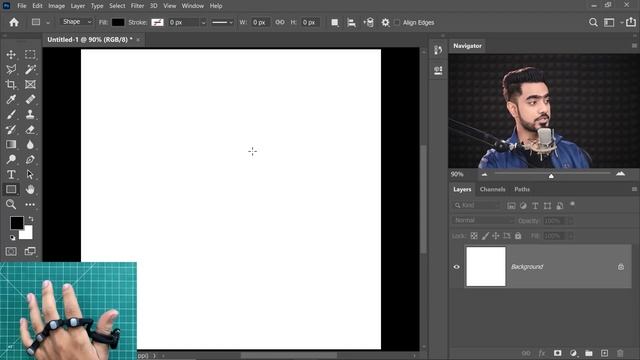The image size is (640, 360).
Task: Open the Stroke color picker
Action: (157, 22)
